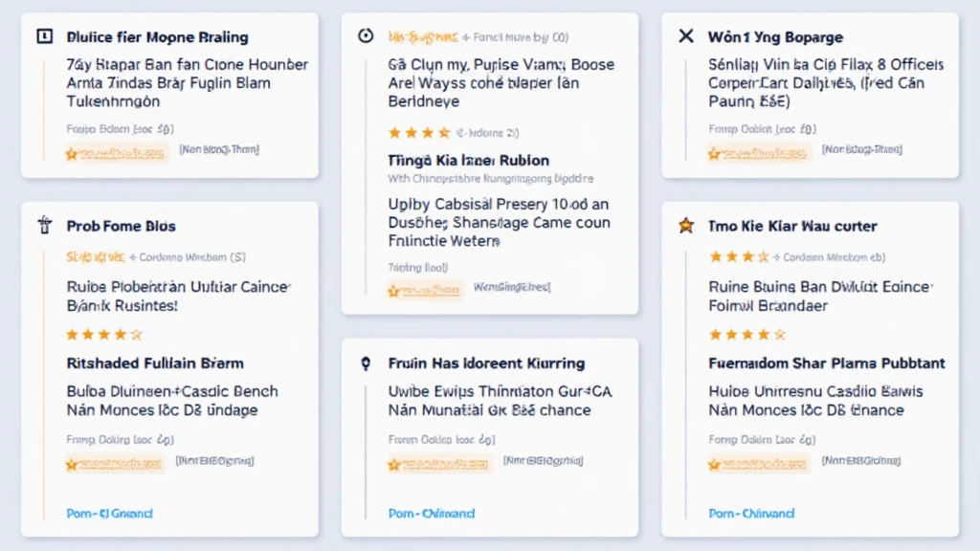Open the "Pom-" link on the bottom-left card

109,514
